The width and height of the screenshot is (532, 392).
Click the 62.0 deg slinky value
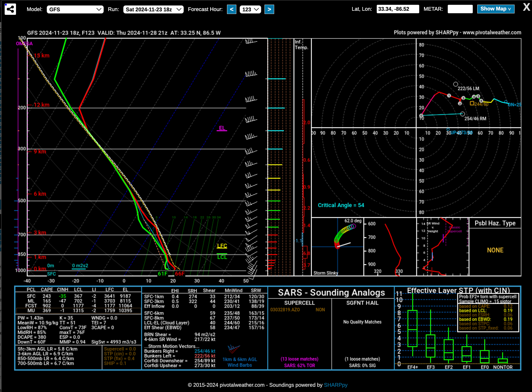pos(353,221)
